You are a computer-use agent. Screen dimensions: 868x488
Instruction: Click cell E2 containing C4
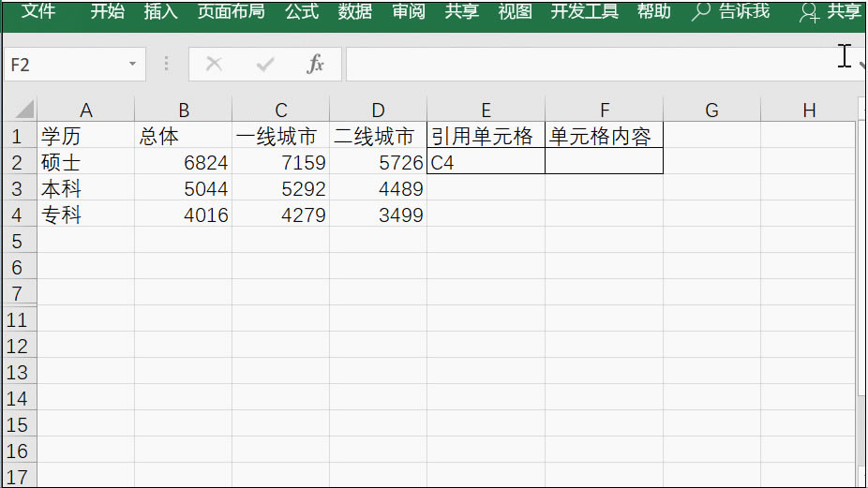coord(486,161)
